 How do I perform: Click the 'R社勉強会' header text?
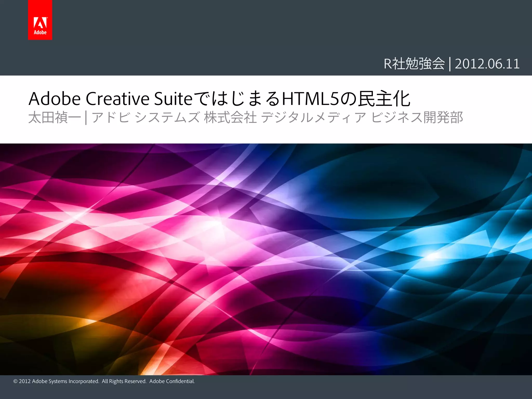click(414, 64)
